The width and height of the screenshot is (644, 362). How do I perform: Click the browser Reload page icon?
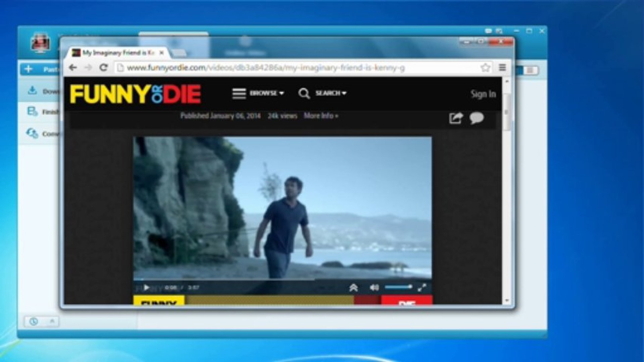104,68
